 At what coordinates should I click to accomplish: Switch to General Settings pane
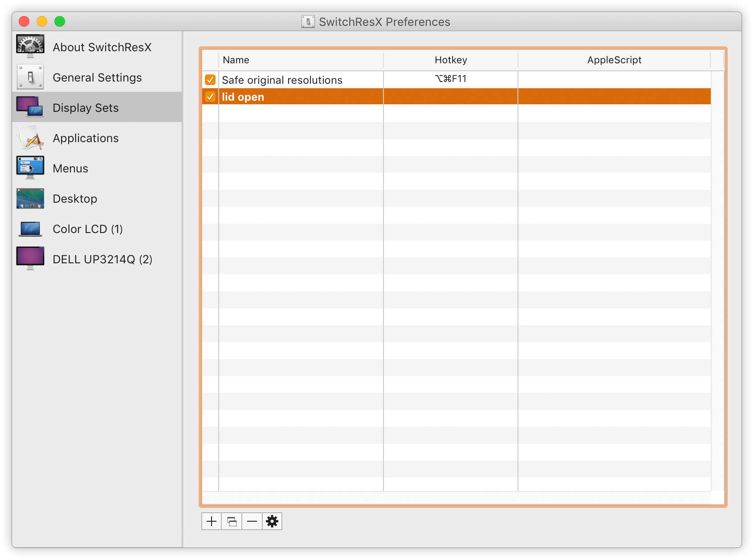tap(97, 78)
